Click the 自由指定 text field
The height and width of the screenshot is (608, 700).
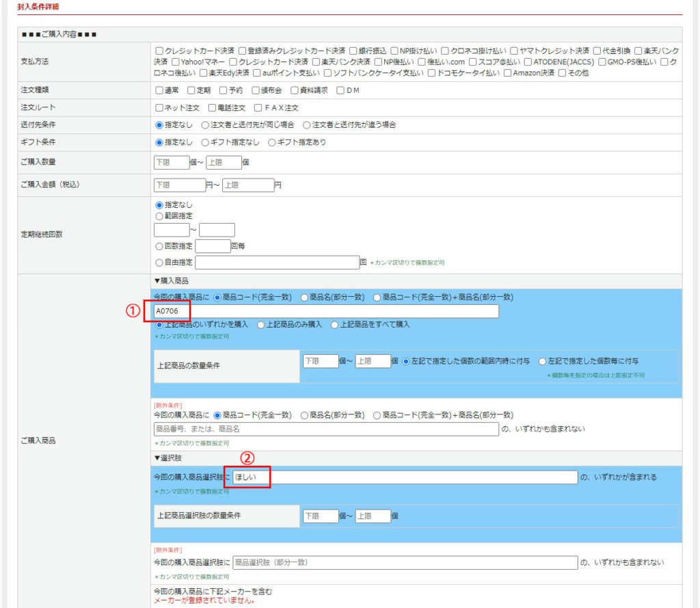tap(278, 263)
